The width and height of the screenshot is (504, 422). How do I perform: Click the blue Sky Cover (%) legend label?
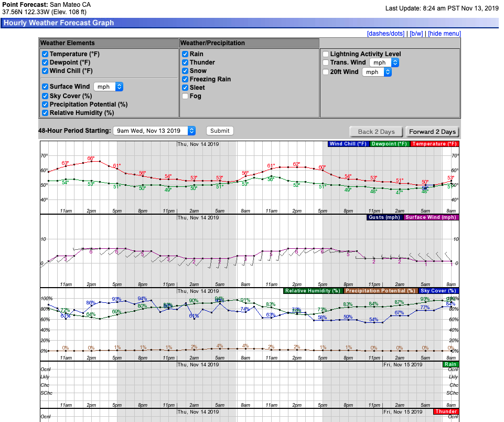[438, 291]
